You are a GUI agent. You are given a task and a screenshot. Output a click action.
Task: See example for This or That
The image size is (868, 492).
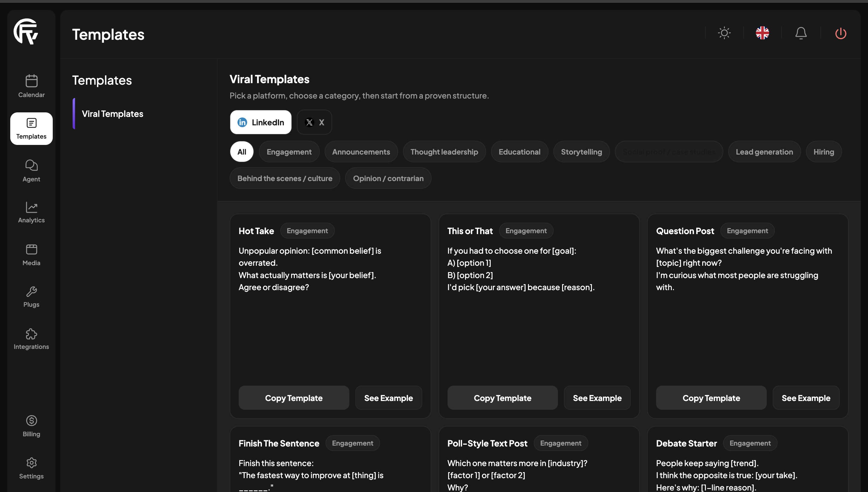(597, 398)
